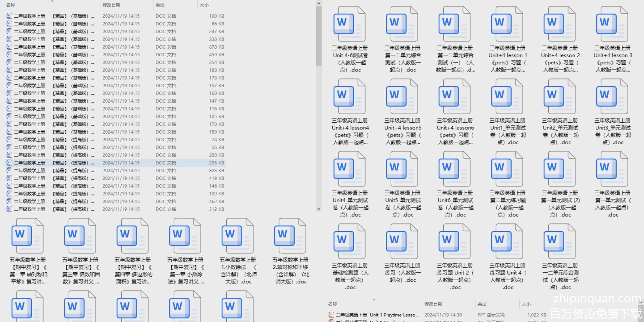Click the 第一单元测试 (2) Word icon
The height and width of the screenshot is (322, 644).
pos(560,169)
